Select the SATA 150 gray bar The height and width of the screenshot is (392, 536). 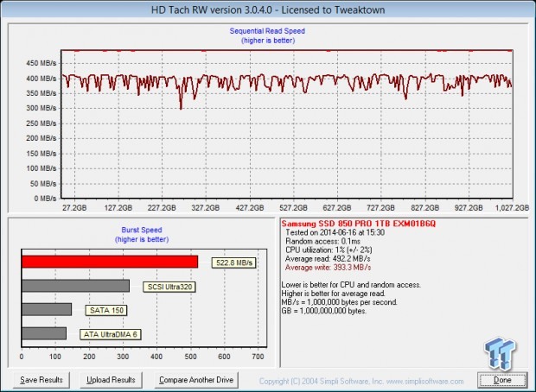click(x=47, y=309)
